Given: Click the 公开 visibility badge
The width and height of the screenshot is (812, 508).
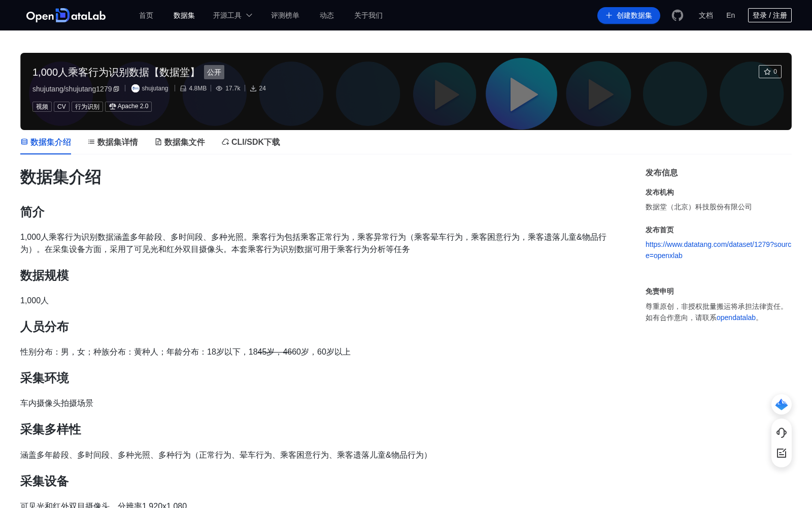Looking at the screenshot, I should click(214, 72).
